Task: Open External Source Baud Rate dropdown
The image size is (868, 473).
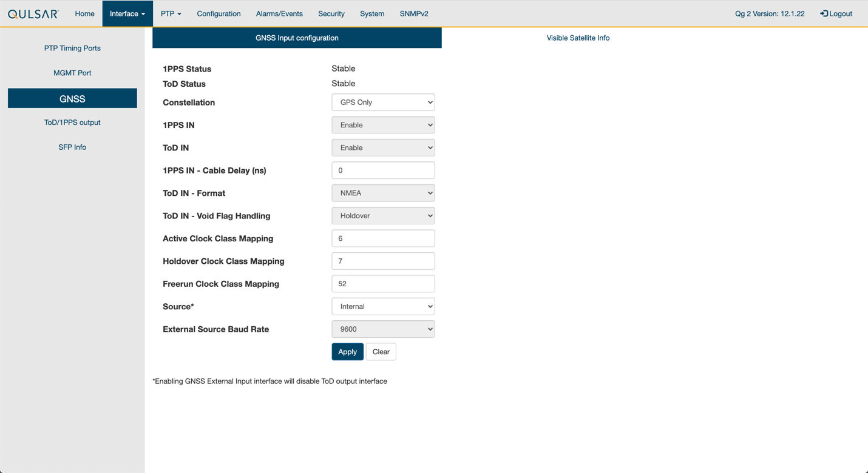Action: point(383,329)
